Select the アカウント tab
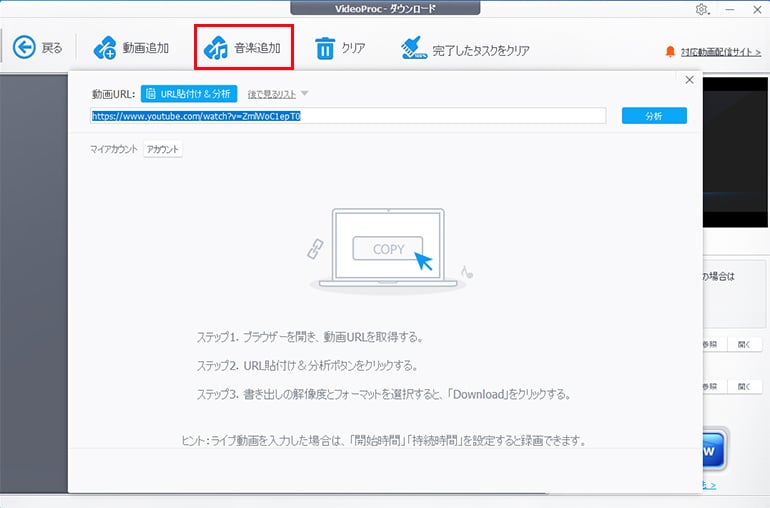Image resolution: width=770 pixels, height=508 pixels. click(x=163, y=149)
